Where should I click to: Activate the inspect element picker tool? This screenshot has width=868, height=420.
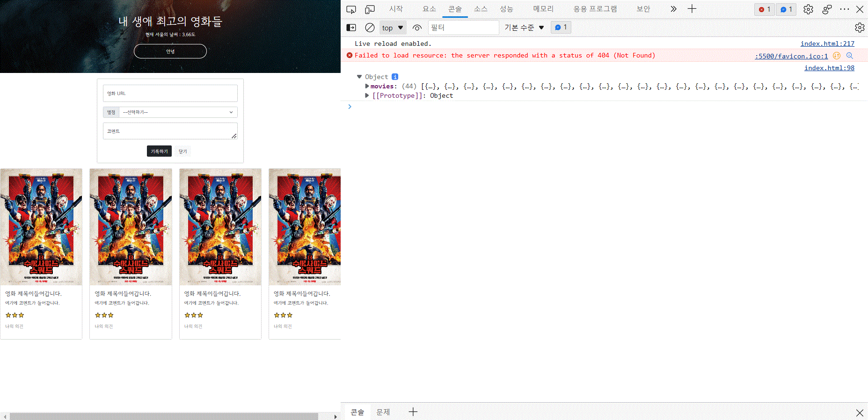pyautogui.click(x=351, y=9)
